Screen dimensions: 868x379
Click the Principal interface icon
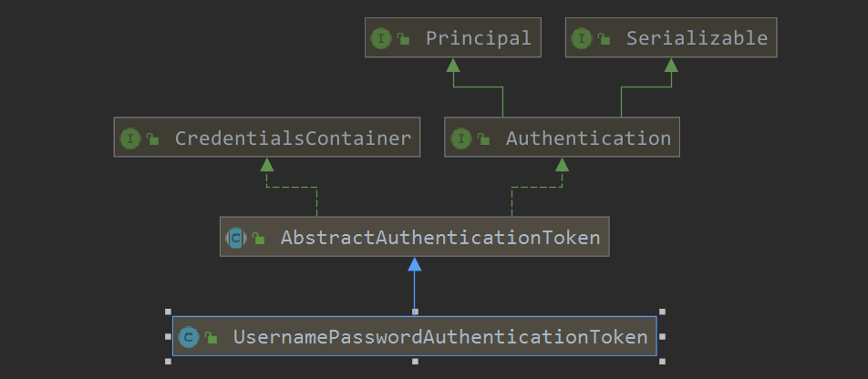coord(380,38)
